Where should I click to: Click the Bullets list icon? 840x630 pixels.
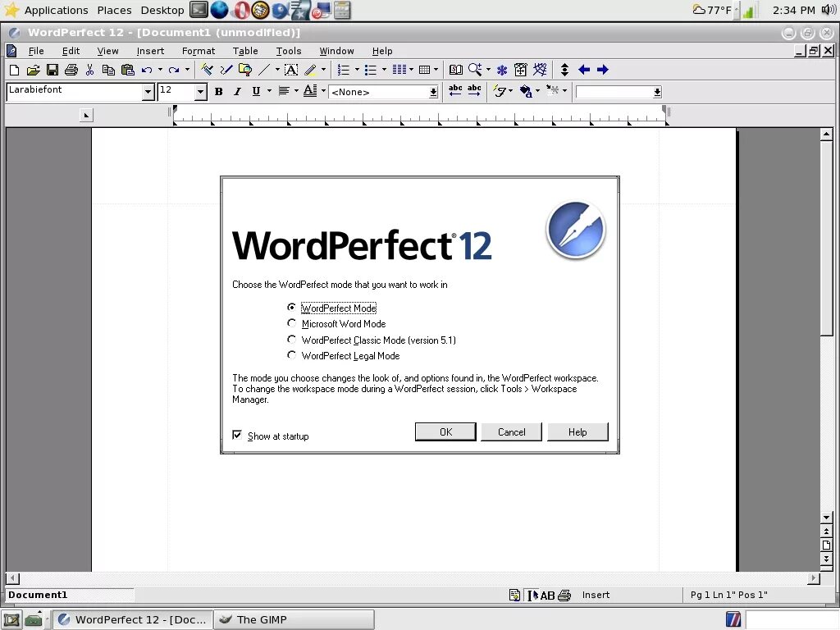point(370,70)
